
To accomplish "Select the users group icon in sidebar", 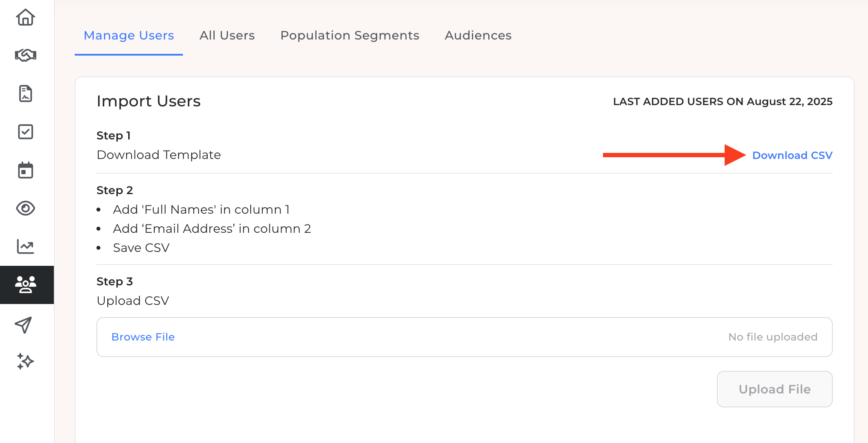I will (x=26, y=285).
